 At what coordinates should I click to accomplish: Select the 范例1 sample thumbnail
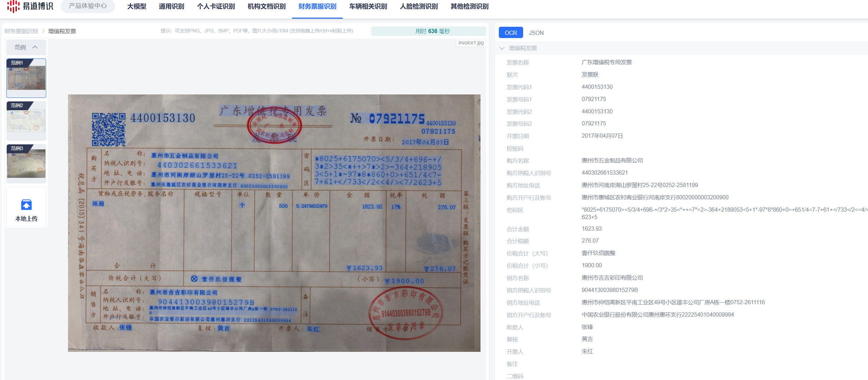pyautogui.click(x=26, y=78)
